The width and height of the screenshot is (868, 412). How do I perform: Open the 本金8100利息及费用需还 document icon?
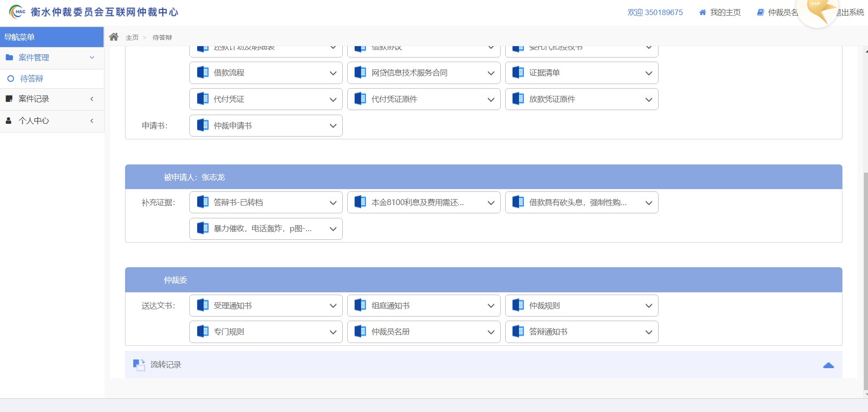[x=361, y=202]
